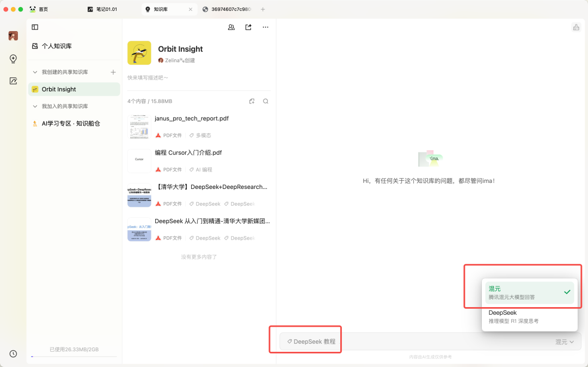588x367 pixels.
Task: Open the history clock icon
Action: tap(13, 353)
